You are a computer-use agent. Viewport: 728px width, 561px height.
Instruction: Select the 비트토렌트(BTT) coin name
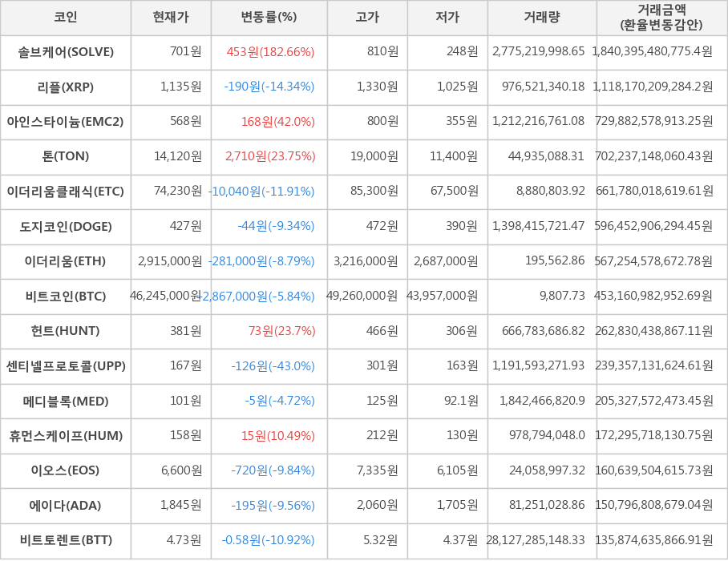pyautogui.click(x=66, y=540)
